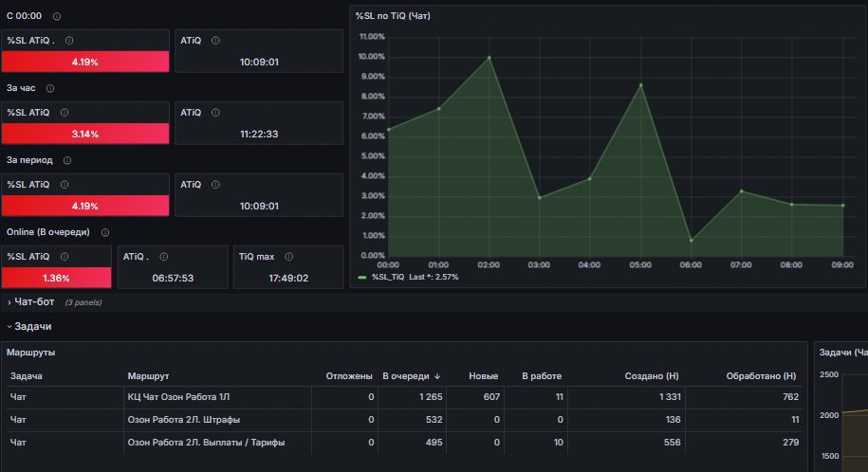Click info icon on 'ATiQ .' queue panel
The width and height of the screenshot is (868, 472).
[164, 257]
